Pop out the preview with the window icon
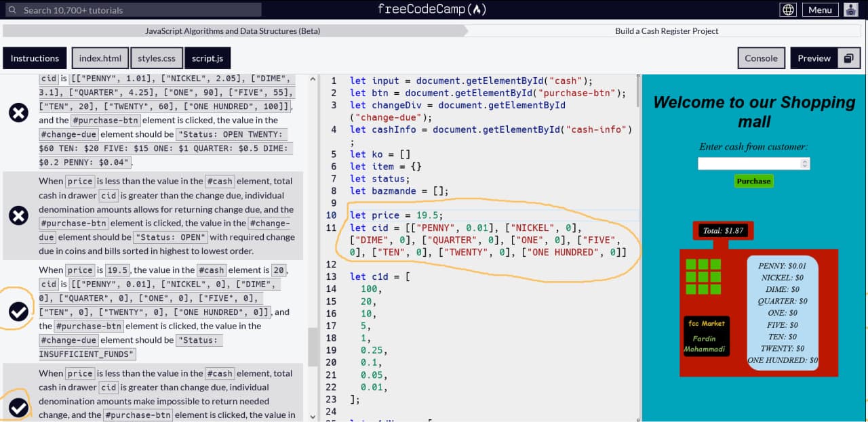The height and width of the screenshot is (422, 868). 848,58
